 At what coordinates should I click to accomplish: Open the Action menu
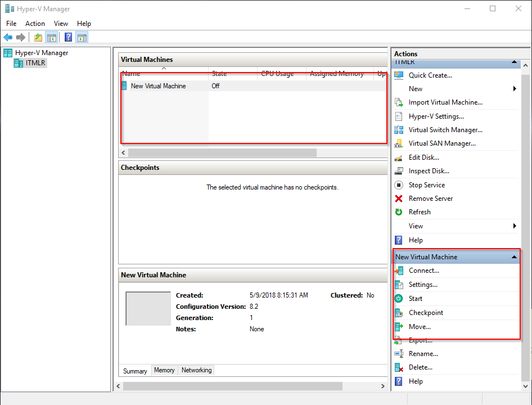35,24
